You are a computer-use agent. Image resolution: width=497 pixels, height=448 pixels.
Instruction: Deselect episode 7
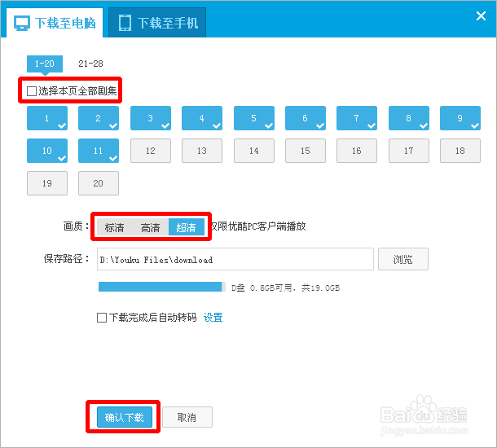(x=357, y=118)
